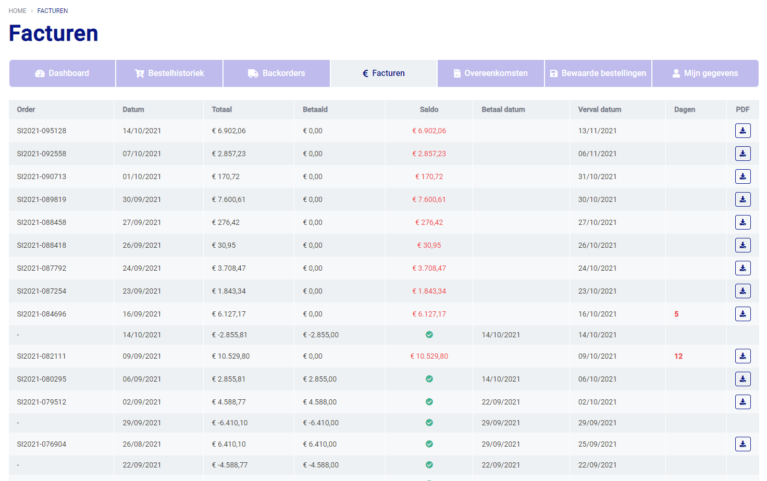Click the Datum column header
This screenshot has height=481, width=767.
134,109
